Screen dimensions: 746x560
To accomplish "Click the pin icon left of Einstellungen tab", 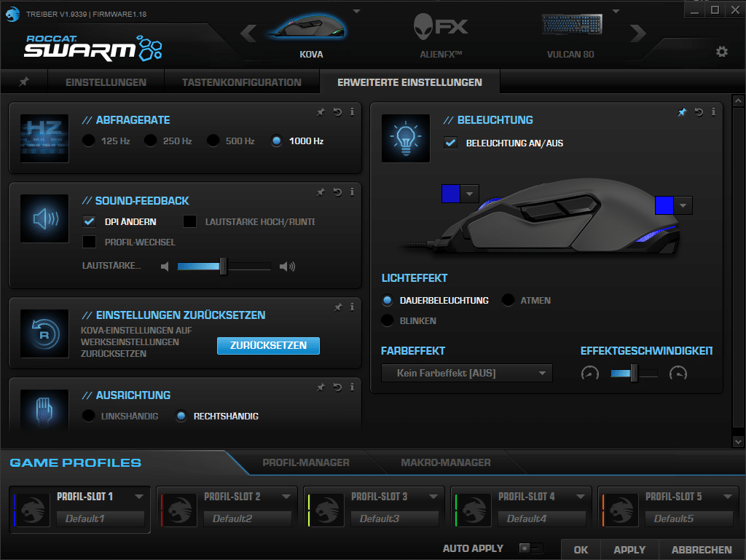I will click(x=23, y=82).
